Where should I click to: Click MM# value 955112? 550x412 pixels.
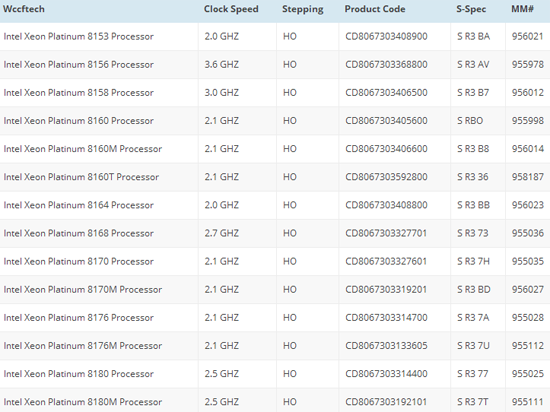pyautogui.click(x=528, y=346)
